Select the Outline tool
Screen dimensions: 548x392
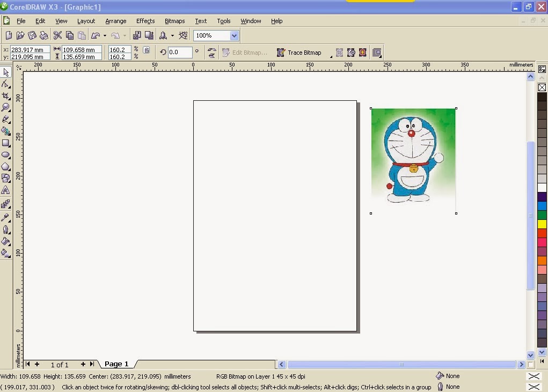[6, 230]
